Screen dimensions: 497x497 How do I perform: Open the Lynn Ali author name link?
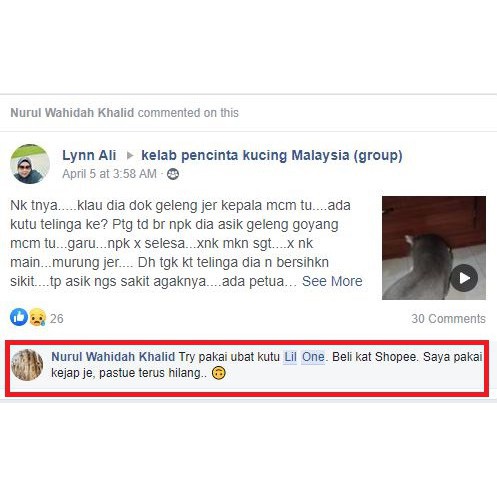[89, 155]
